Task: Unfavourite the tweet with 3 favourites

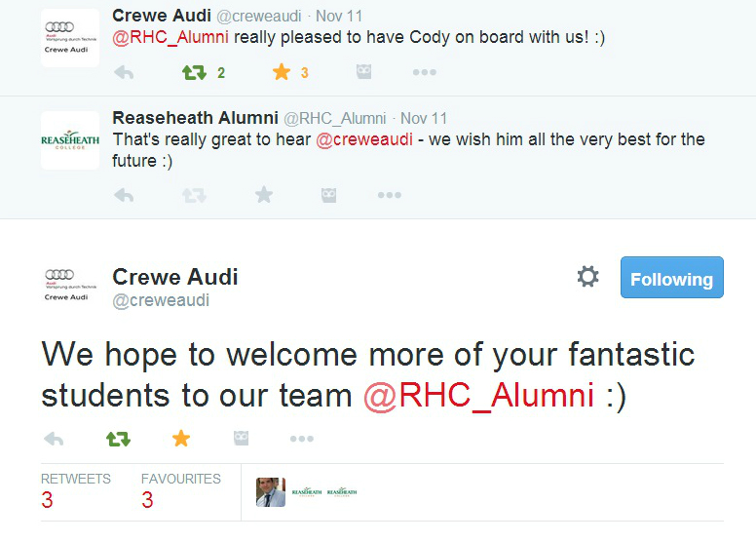Action: (282, 72)
